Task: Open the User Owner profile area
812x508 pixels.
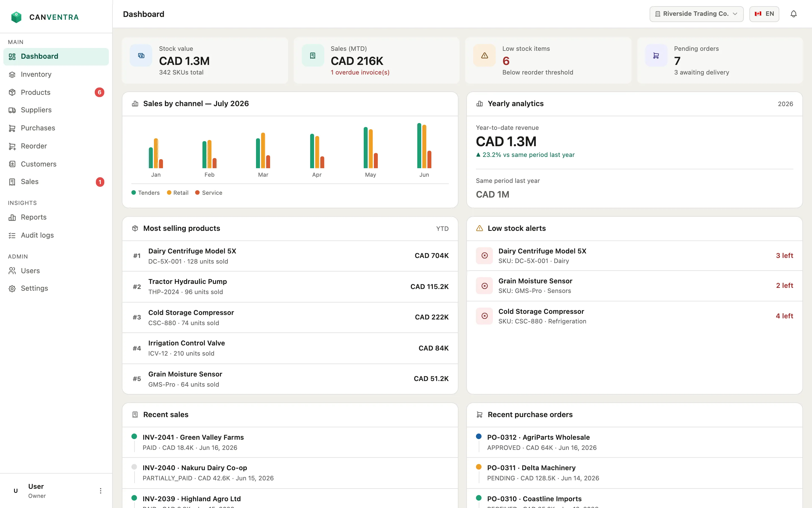Action: 56,491
